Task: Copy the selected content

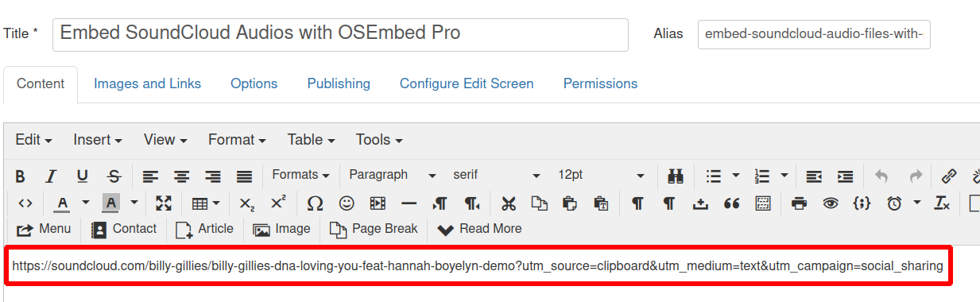Action: pos(540,203)
